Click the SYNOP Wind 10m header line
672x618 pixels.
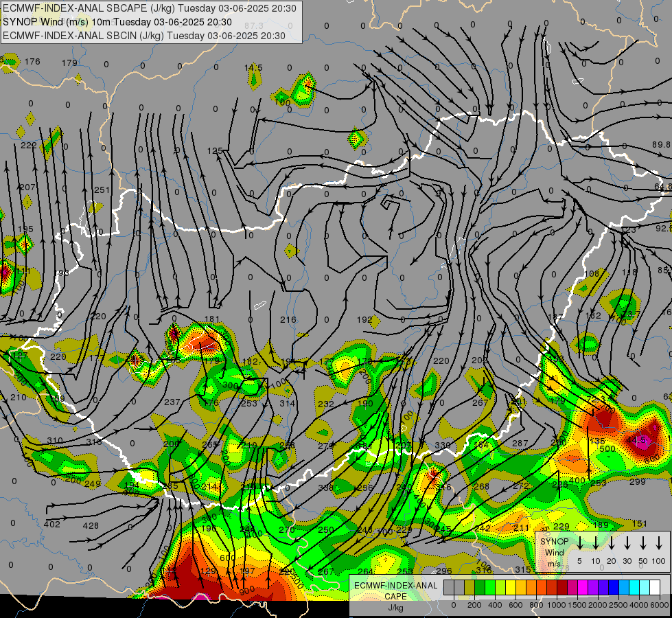pos(117,22)
